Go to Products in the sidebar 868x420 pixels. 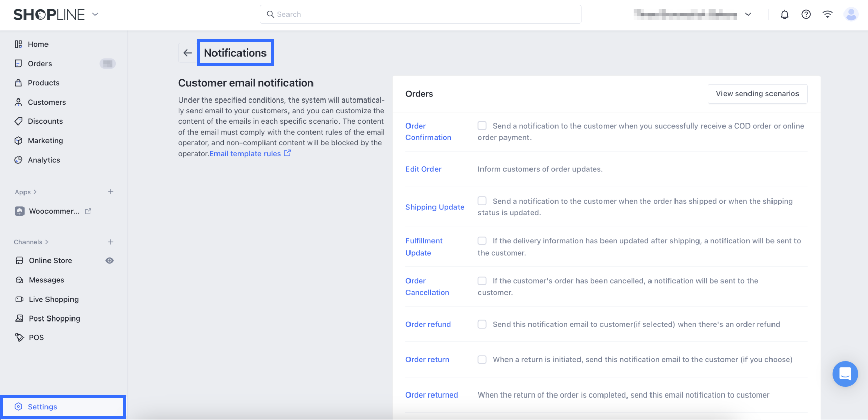[43, 83]
